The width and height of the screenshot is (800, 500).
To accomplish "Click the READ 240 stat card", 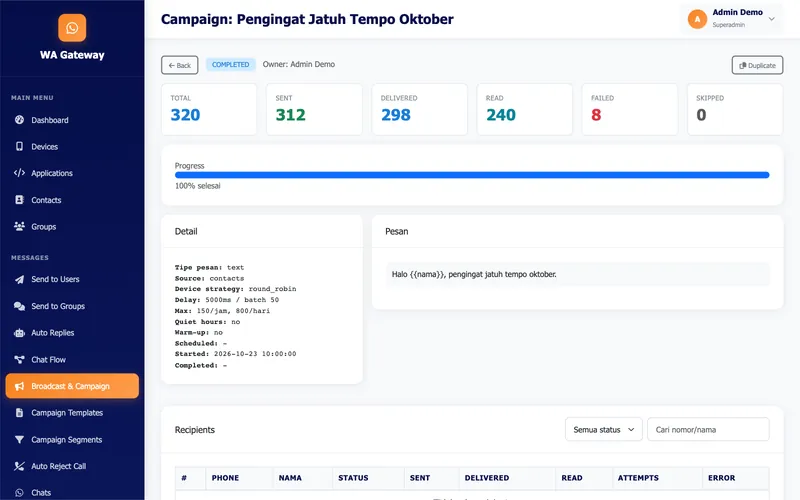I will pos(524,110).
